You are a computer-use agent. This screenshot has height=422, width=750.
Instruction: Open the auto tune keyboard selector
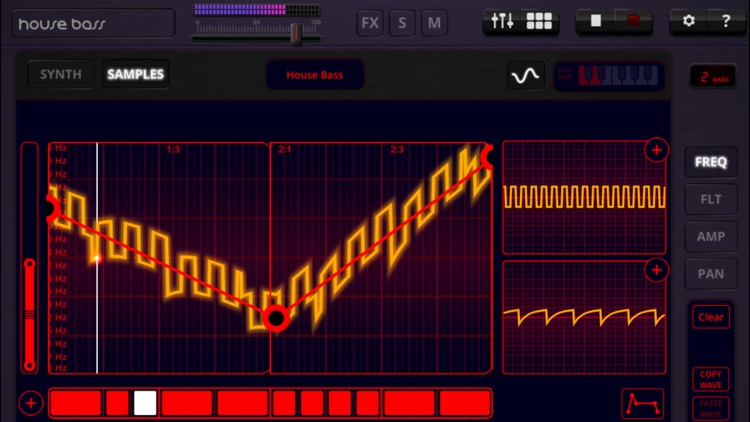[609, 76]
